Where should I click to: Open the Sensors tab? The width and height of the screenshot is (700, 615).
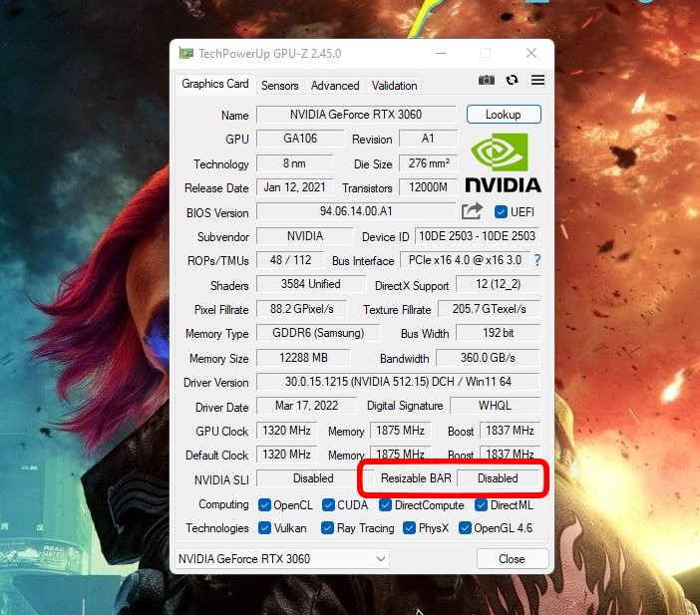(x=280, y=86)
